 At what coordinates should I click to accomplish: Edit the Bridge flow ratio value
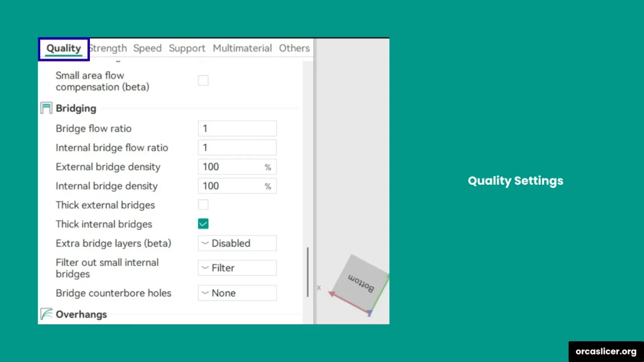[237, 128]
